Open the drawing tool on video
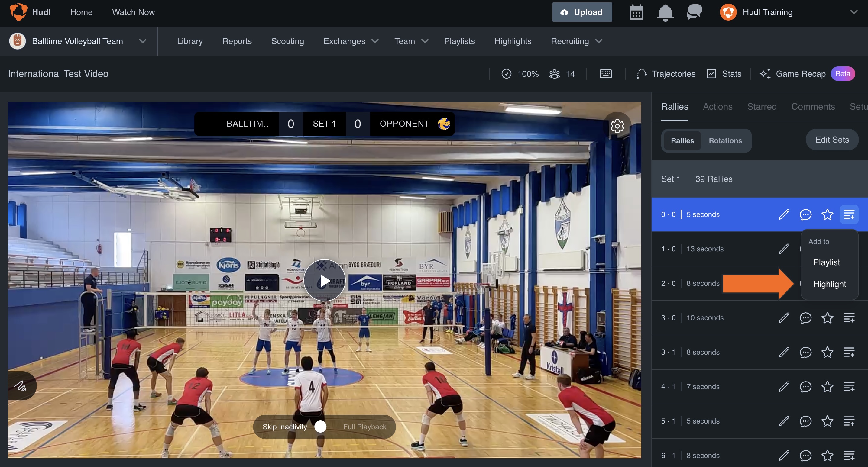The width and height of the screenshot is (868, 467). click(20, 385)
